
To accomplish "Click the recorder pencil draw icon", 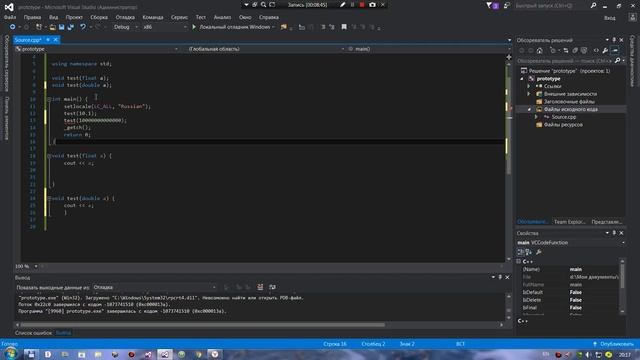I will pyautogui.click(x=342, y=5).
